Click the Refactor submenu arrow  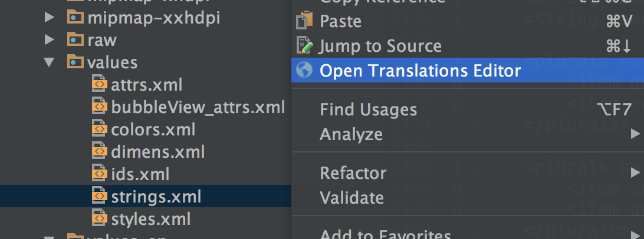[x=635, y=172]
